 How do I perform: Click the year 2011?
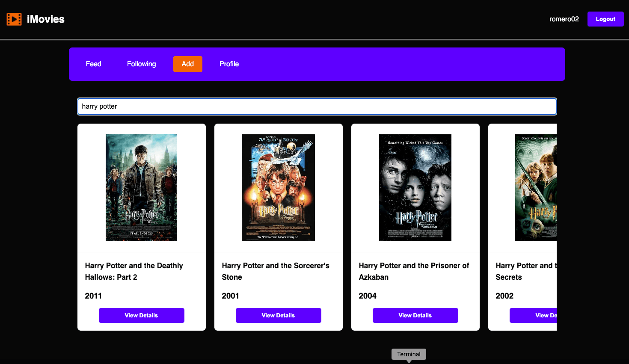pyautogui.click(x=93, y=296)
